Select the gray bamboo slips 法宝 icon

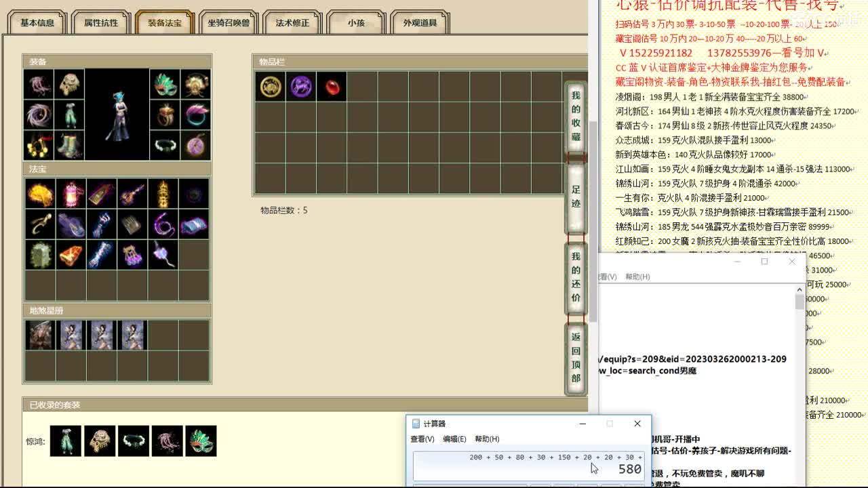[133, 224]
